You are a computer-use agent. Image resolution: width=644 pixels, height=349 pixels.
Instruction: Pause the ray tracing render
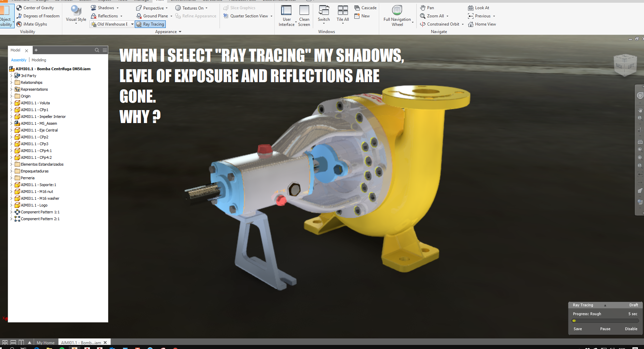tap(605, 329)
